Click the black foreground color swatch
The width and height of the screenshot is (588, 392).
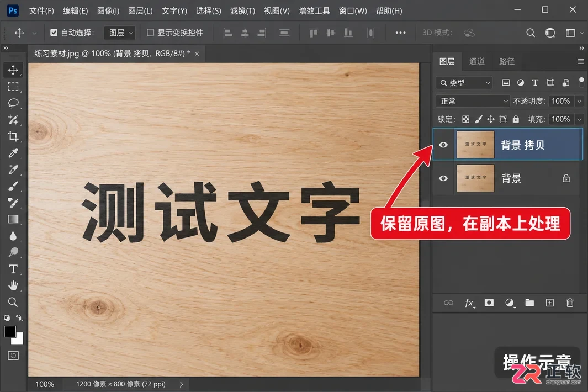click(x=9, y=331)
